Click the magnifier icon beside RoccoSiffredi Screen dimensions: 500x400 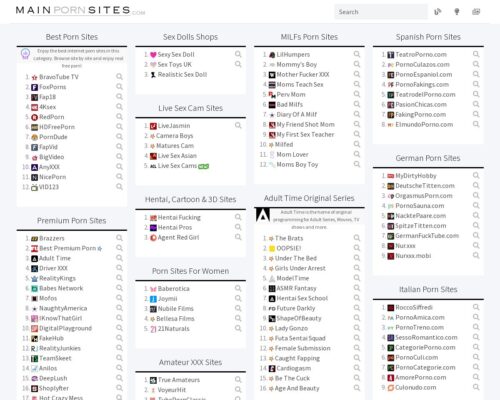(x=476, y=307)
